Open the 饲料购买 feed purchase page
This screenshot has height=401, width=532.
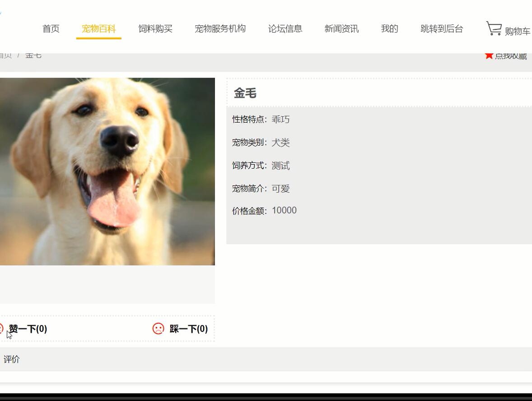click(x=155, y=28)
